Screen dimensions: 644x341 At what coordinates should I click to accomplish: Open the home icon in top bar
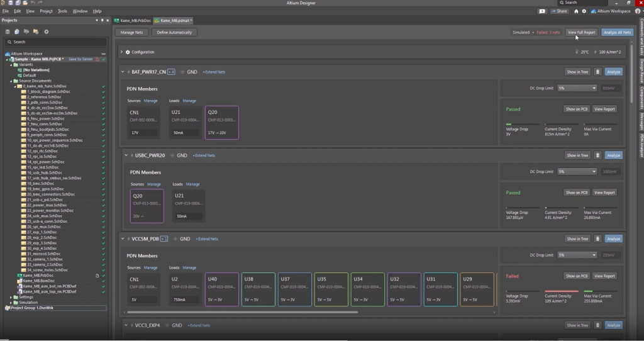coord(576,11)
